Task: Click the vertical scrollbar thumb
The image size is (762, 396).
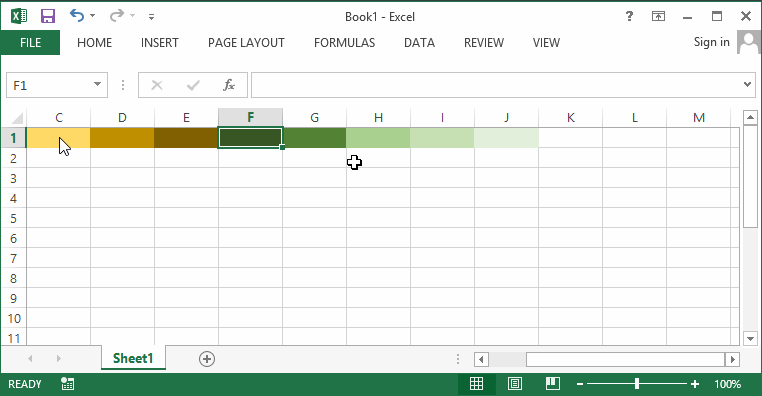Action: pos(750,176)
